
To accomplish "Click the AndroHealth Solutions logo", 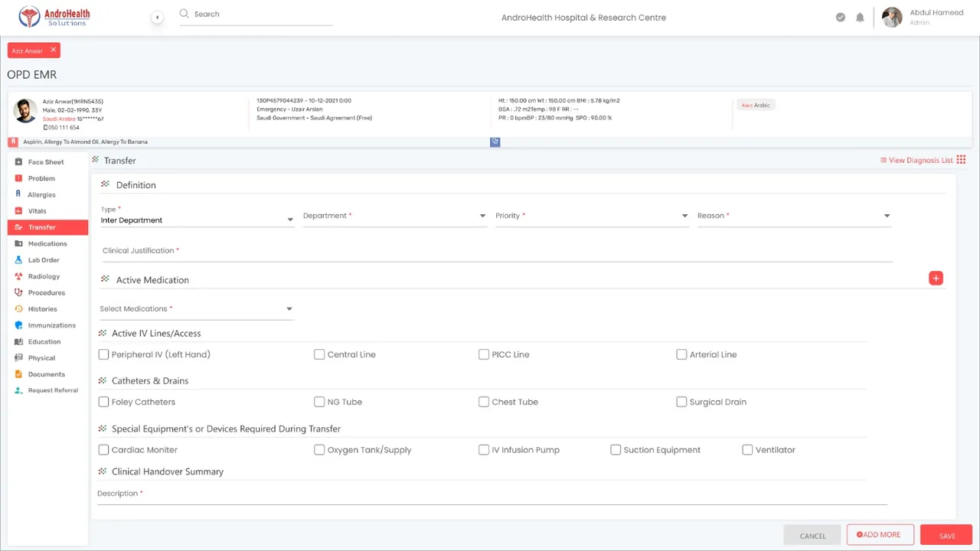I will (x=54, y=17).
